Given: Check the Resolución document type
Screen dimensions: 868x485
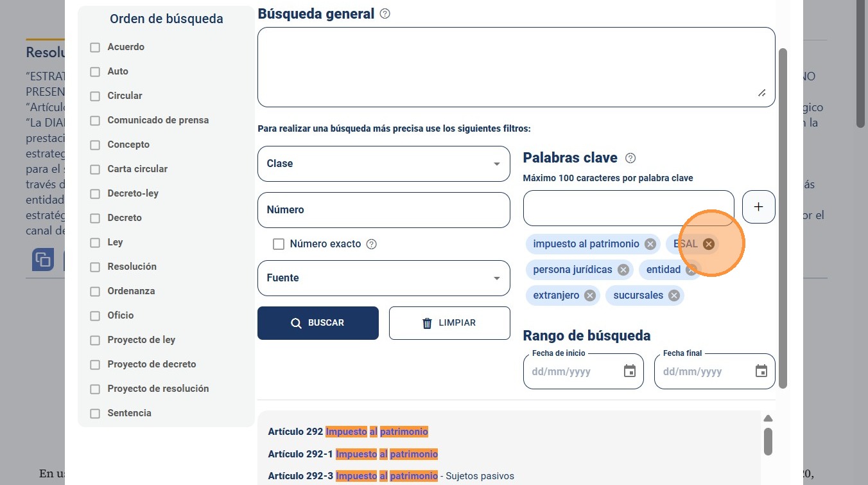Looking at the screenshot, I should tap(95, 267).
